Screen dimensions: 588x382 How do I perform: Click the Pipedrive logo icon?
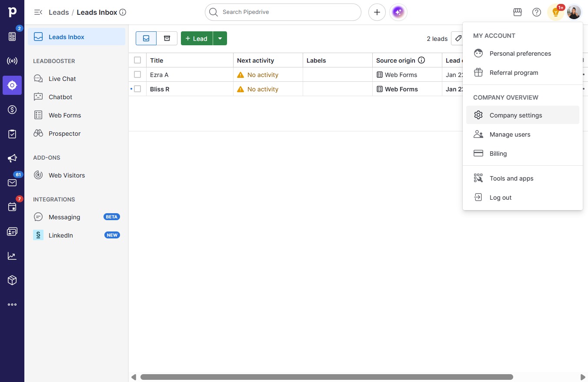coord(12,12)
